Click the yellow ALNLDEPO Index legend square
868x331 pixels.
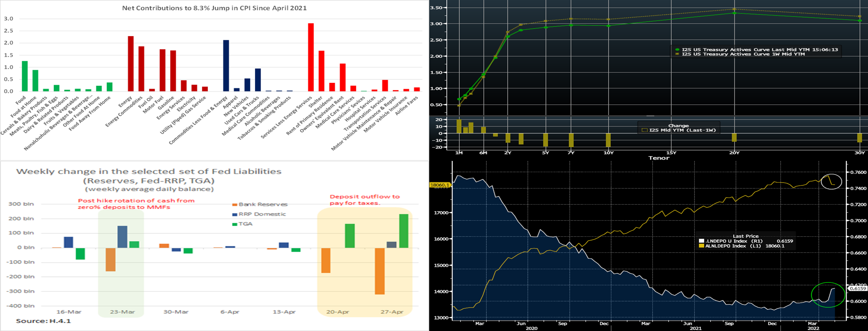click(x=701, y=246)
